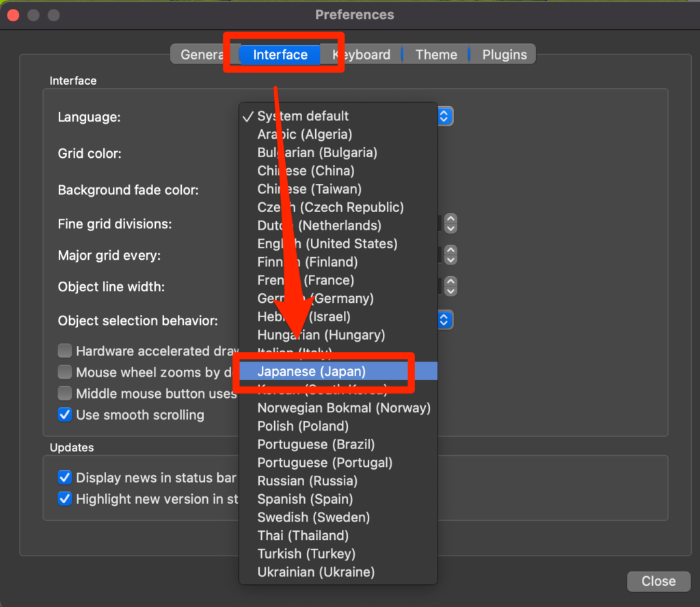Select Swedish (Sweden) language
Image resolution: width=700 pixels, height=607 pixels.
point(338,517)
